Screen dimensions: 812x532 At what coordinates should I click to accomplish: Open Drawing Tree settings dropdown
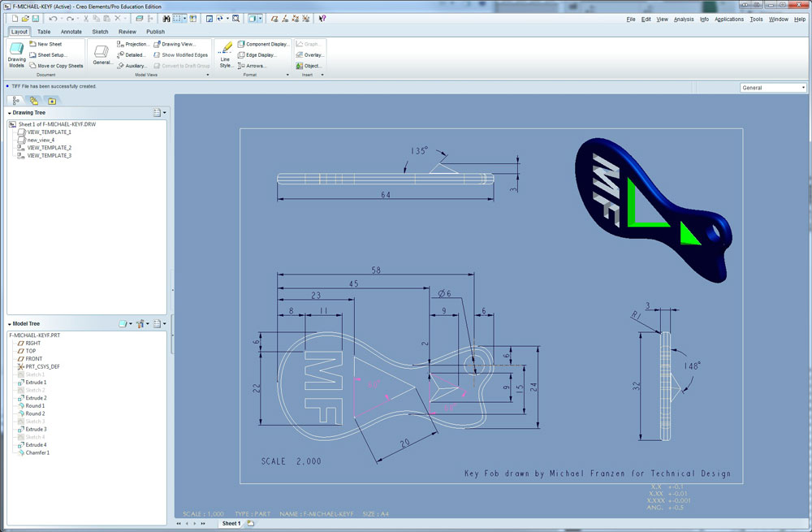[159, 112]
